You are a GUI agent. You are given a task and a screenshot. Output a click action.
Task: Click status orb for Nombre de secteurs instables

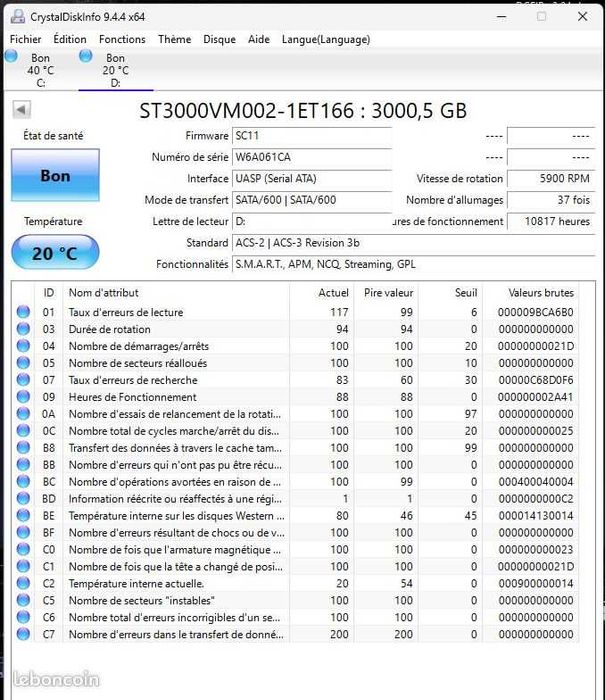click(x=23, y=600)
